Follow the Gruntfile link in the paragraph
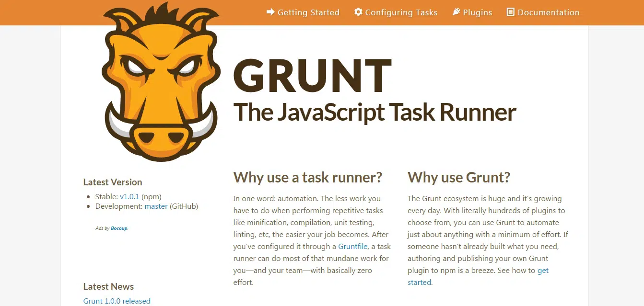Viewport: 644px width, 306px height. coord(352,247)
